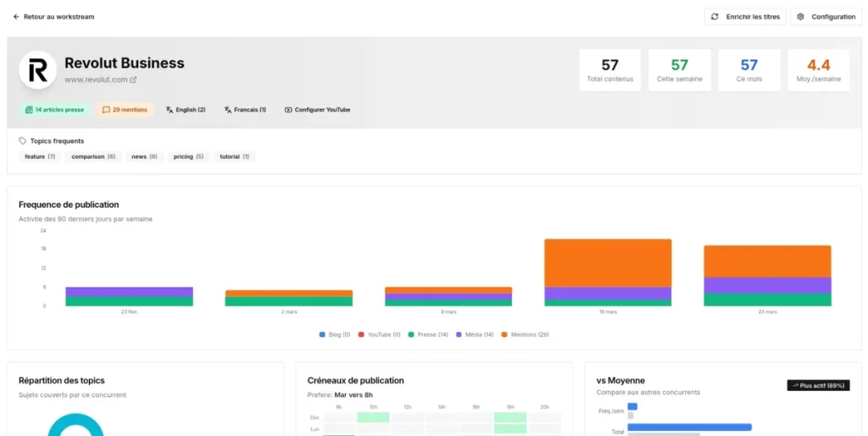This screenshot has width=868, height=436.
Task: Click the Moy./semaine stat card
Action: coord(819,70)
